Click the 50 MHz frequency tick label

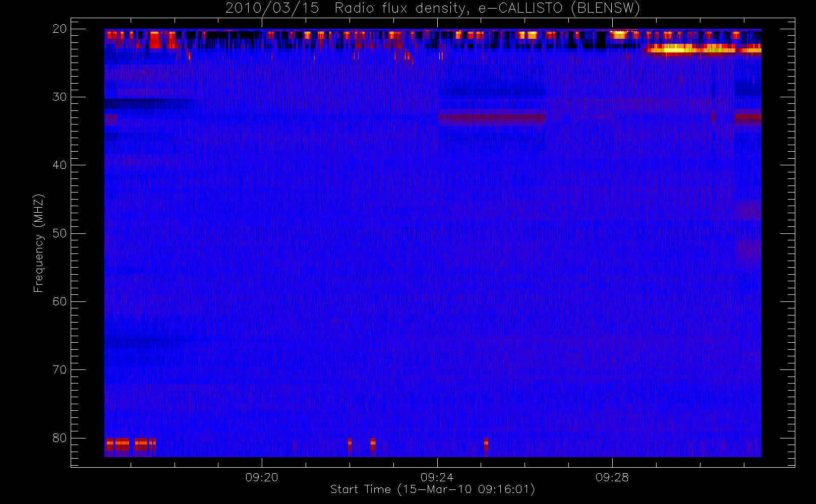[60, 233]
